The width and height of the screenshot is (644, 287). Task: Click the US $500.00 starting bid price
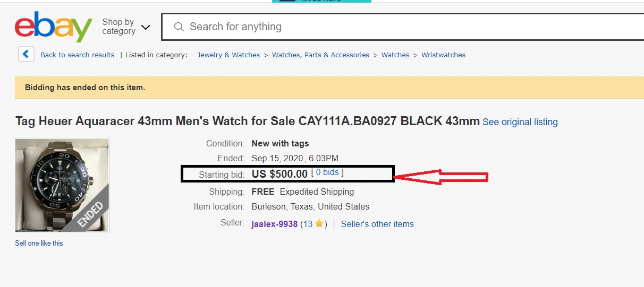click(x=279, y=173)
